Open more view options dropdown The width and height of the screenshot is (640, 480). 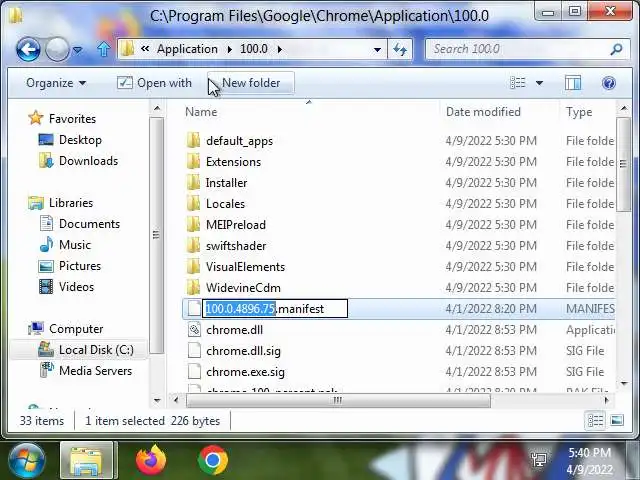(539, 83)
